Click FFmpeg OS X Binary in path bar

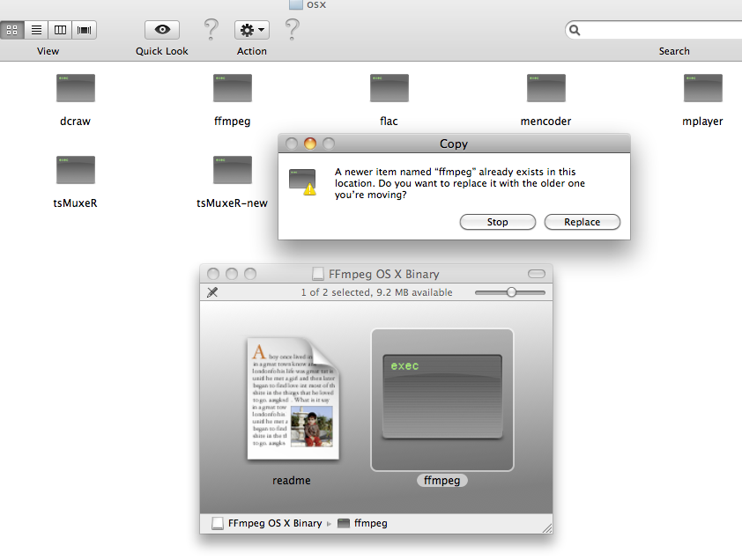(275, 523)
